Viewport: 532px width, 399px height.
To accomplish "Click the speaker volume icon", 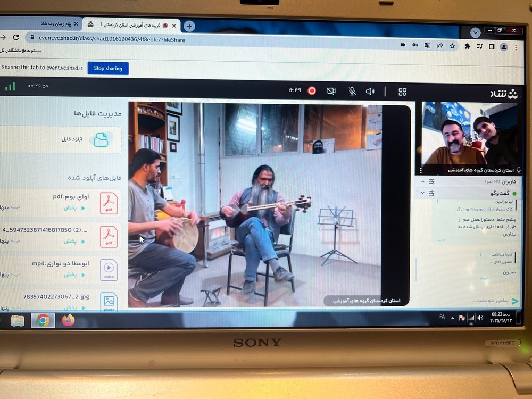I will [x=370, y=92].
